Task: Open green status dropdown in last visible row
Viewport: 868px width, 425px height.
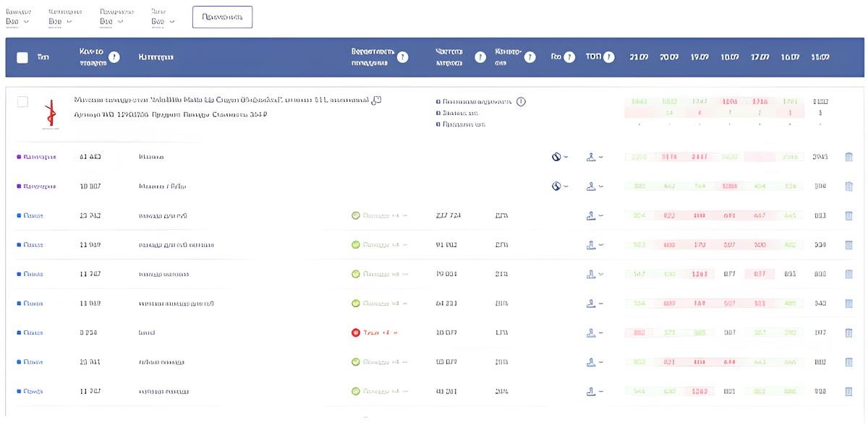Action: coord(379,392)
